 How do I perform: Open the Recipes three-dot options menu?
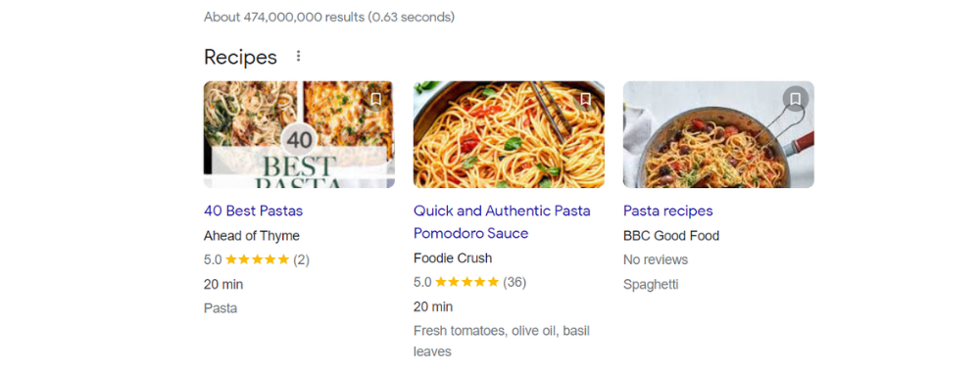point(298,56)
